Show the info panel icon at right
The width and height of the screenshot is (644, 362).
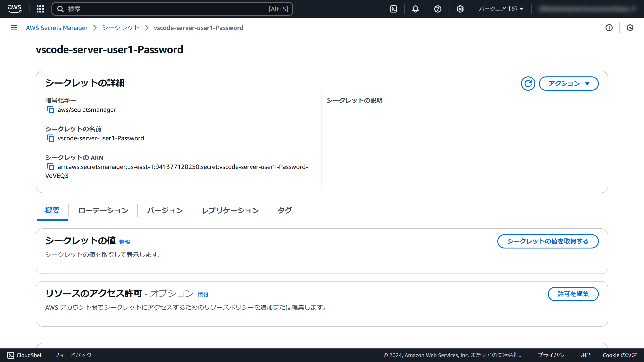(x=609, y=28)
